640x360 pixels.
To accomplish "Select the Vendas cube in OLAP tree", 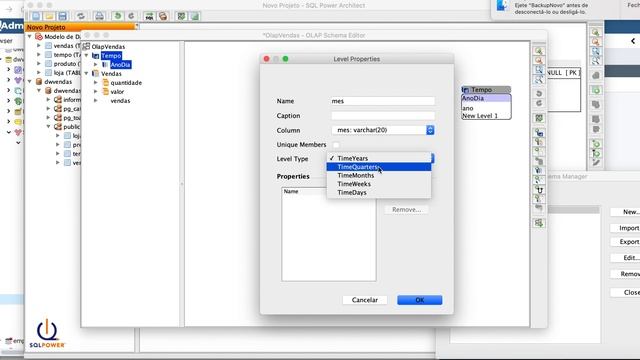I will (x=111, y=73).
